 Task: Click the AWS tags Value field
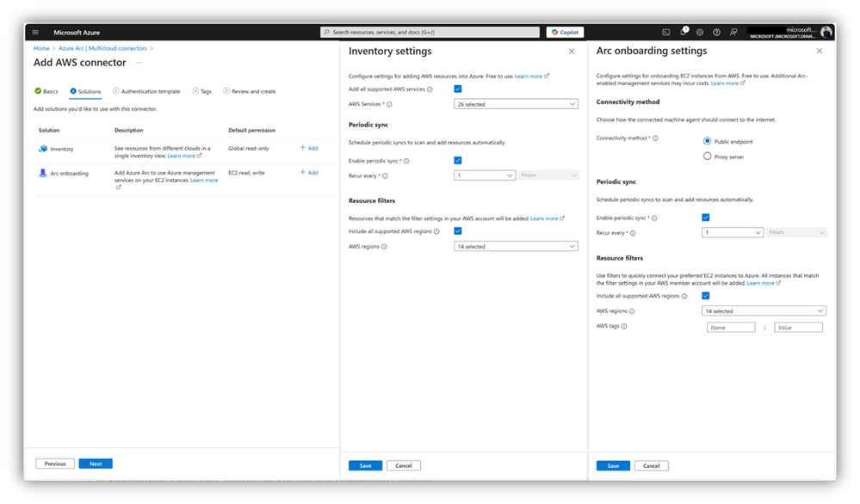(x=799, y=328)
